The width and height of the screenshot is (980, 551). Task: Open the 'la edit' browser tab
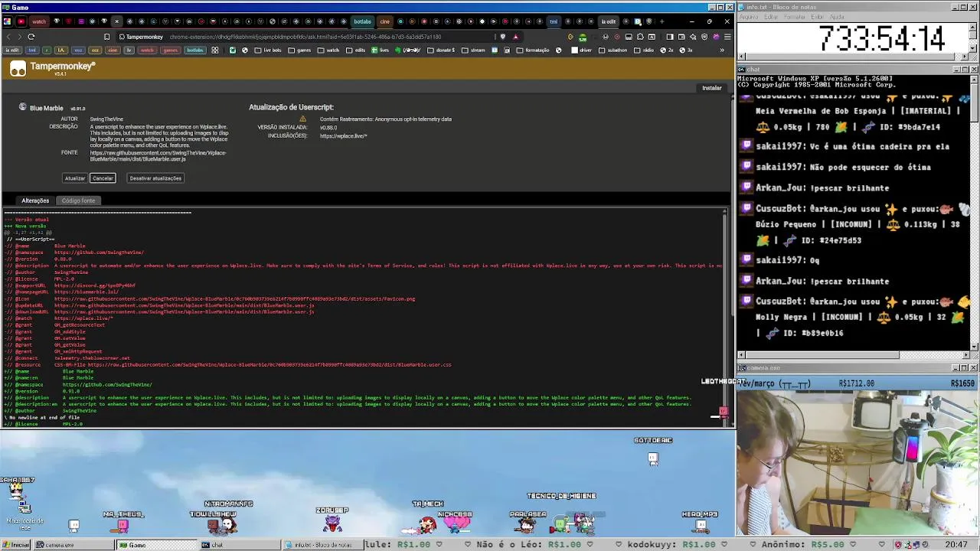click(x=608, y=21)
